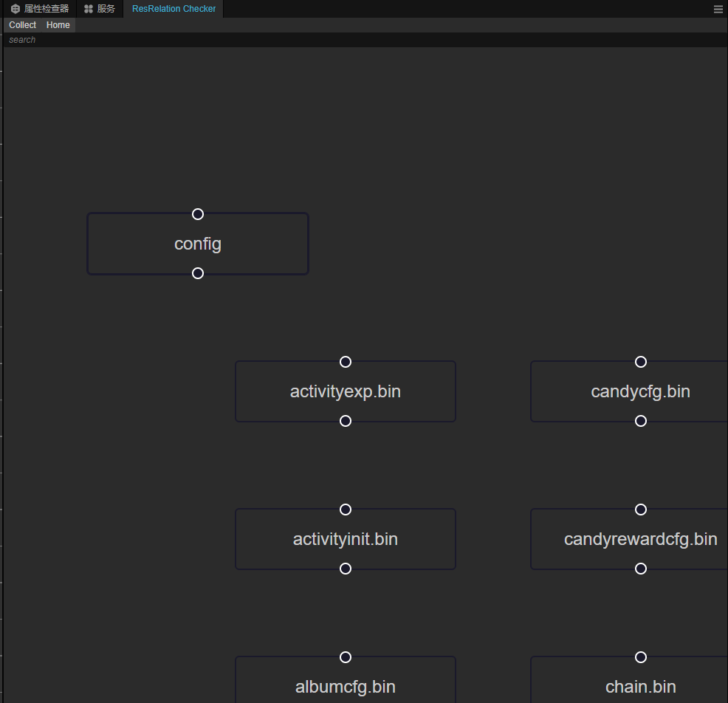Click the bottom port of config node
The height and width of the screenshot is (703, 728).
[x=198, y=273]
